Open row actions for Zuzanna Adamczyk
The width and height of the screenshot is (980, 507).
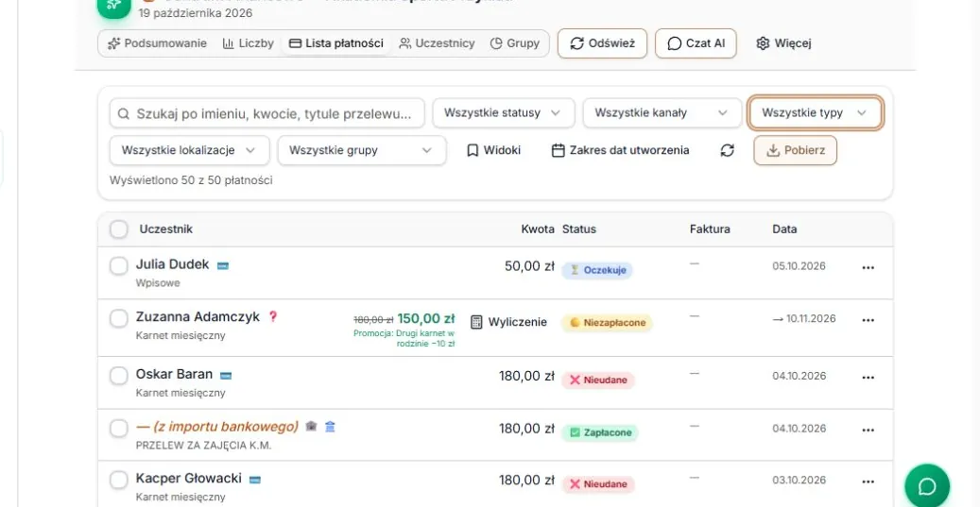(x=868, y=320)
